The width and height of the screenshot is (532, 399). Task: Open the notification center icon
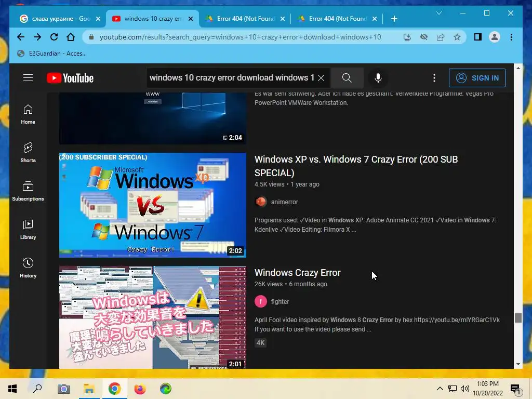pyautogui.click(x=515, y=389)
